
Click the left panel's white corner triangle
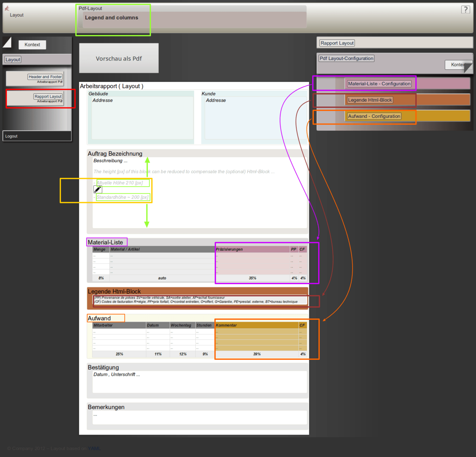click(x=7, y=42)
